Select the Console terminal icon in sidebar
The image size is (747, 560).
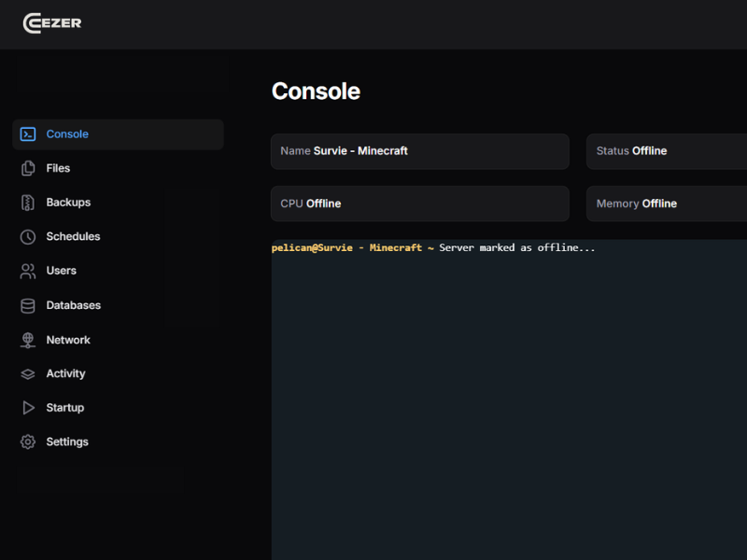point(29,133)
